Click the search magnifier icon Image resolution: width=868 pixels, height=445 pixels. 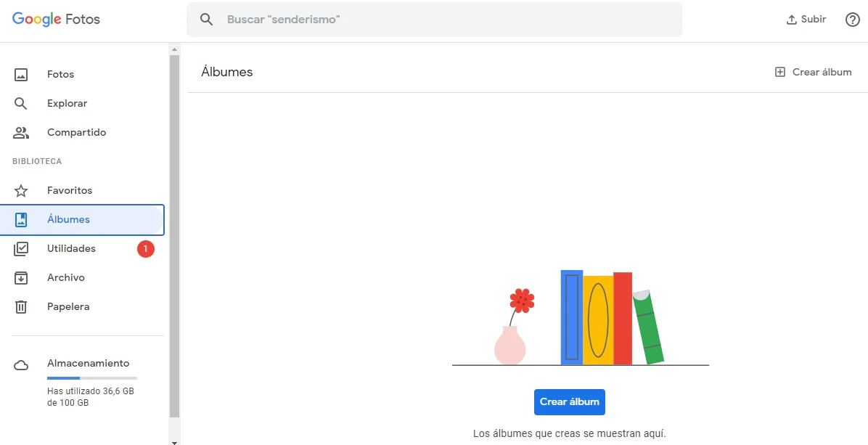point(207,20)
